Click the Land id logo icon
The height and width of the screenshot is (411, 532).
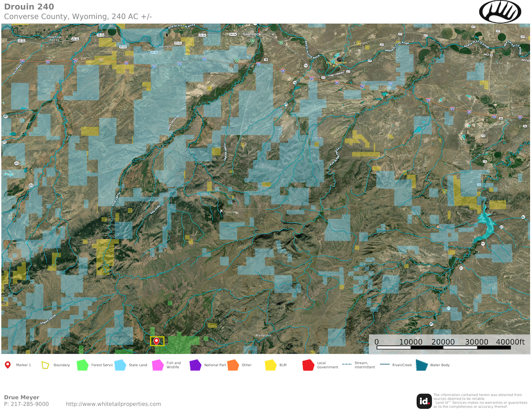[x=424, y=401]
